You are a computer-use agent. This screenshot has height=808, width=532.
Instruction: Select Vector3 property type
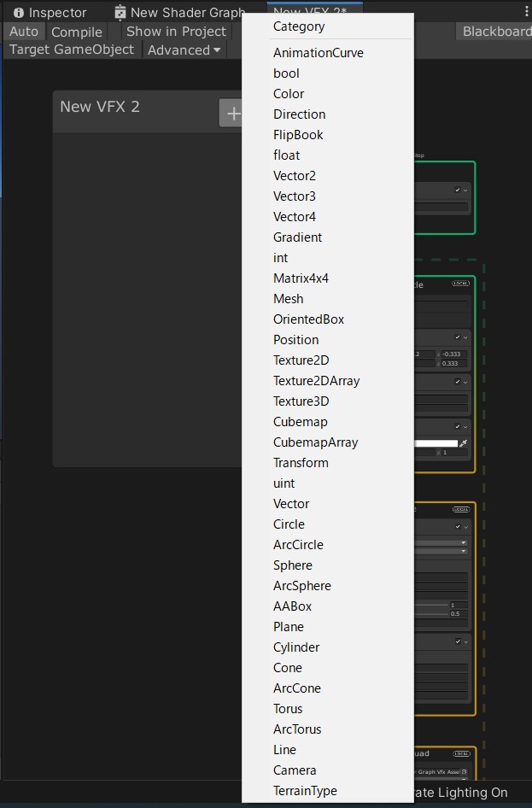click(328, 196)
